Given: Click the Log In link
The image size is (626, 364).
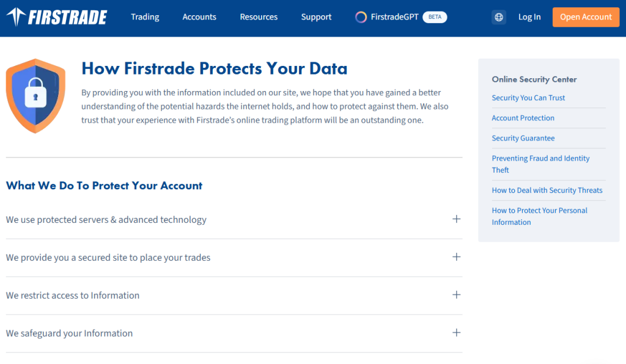Looking at the screenshot, I should point(529,17).
